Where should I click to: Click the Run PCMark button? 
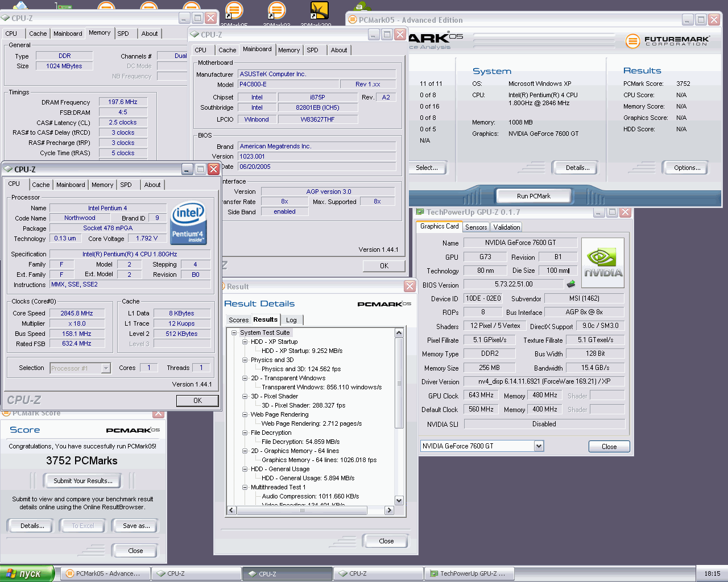pos(533,196)
